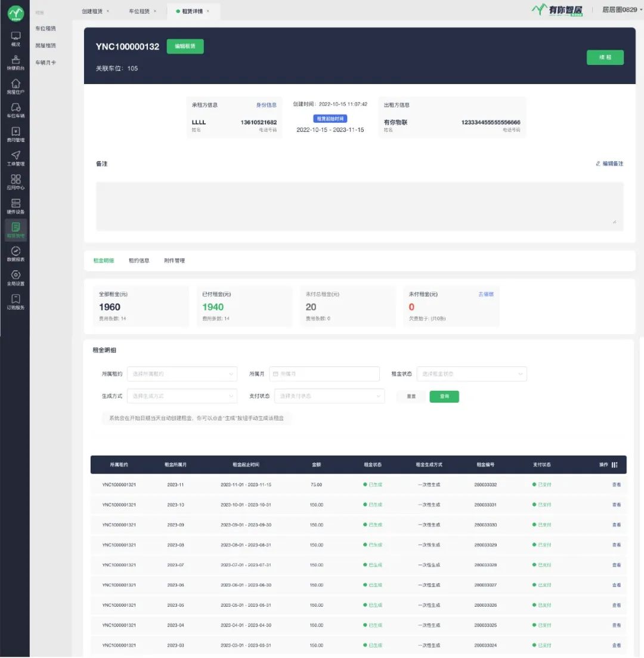Switch to the 附件管理 tab
This screenshot has height=658, width=644.
click(x=174, y=261)
